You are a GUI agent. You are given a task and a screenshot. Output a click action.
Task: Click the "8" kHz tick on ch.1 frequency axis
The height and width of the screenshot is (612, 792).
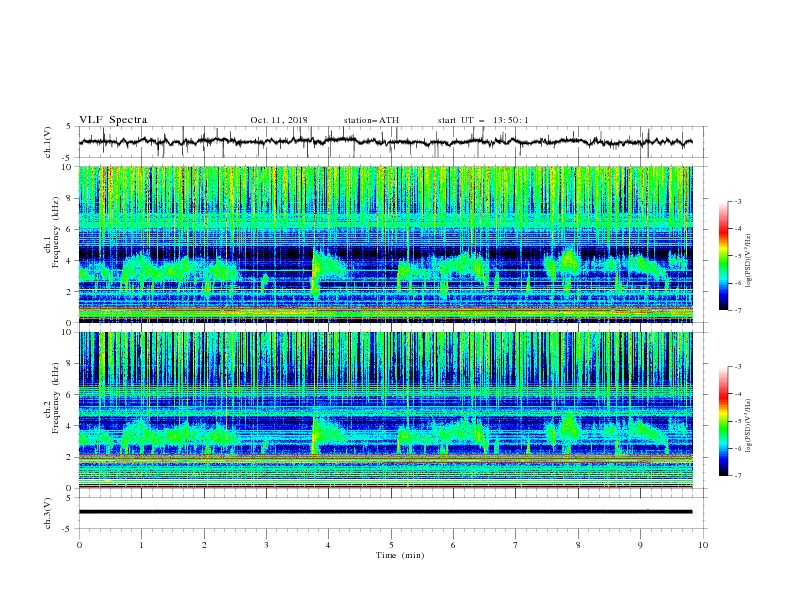[71, 198]
